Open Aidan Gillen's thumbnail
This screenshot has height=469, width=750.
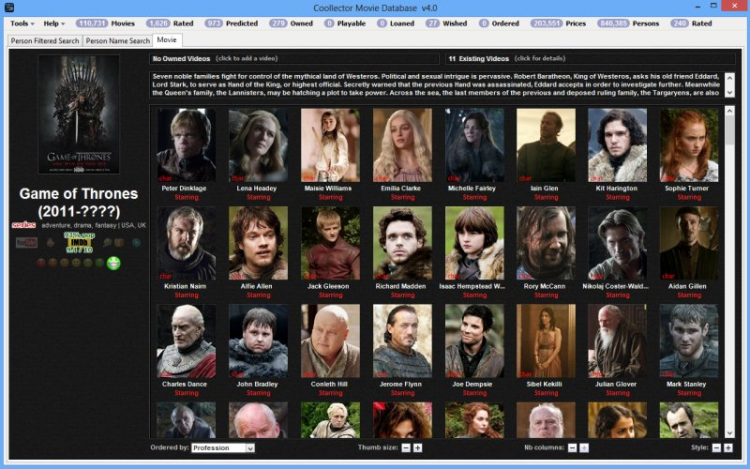click(x=689, y=243)
